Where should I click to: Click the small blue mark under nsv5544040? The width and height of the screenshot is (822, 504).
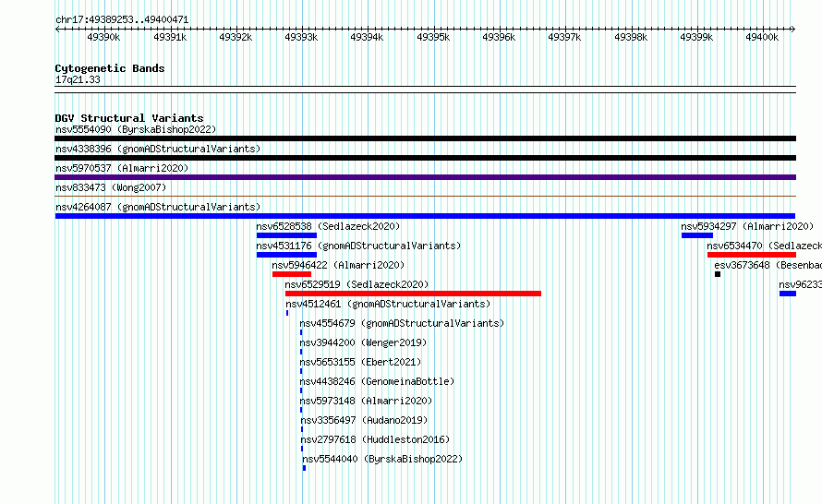(x=304, y=468)
